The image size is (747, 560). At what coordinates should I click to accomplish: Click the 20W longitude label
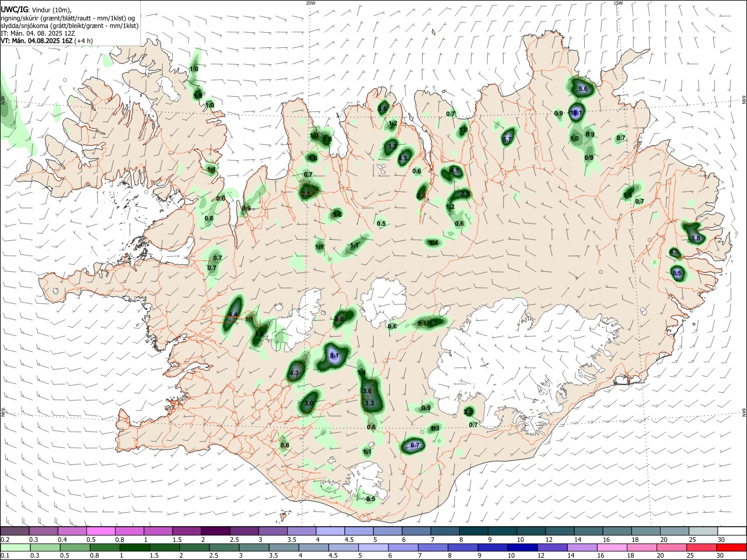310,3
